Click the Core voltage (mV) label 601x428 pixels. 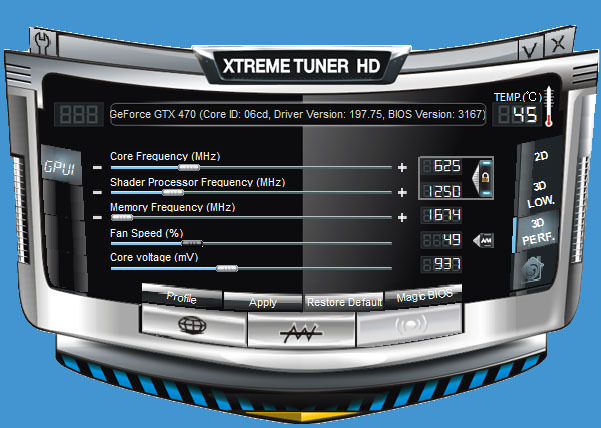coord(154,257)
